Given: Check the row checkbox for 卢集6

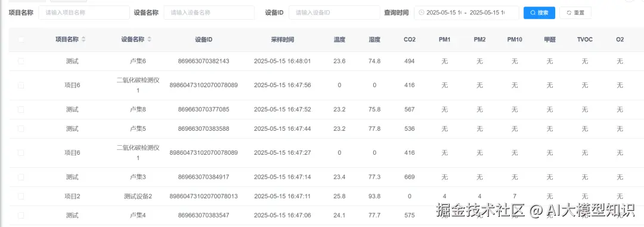Looking at the screenshot, I should (x=21, y=62).
